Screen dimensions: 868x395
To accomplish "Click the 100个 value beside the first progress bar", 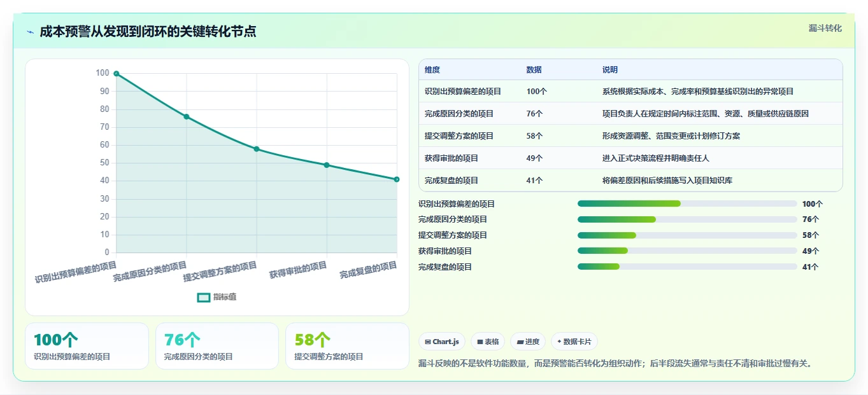I will [x=813, y=204].
